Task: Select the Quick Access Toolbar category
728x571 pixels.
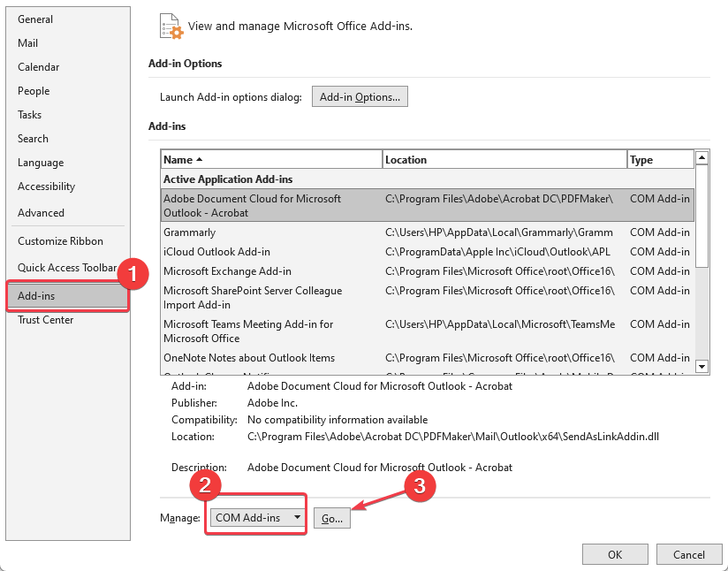Action: point(64,267)
